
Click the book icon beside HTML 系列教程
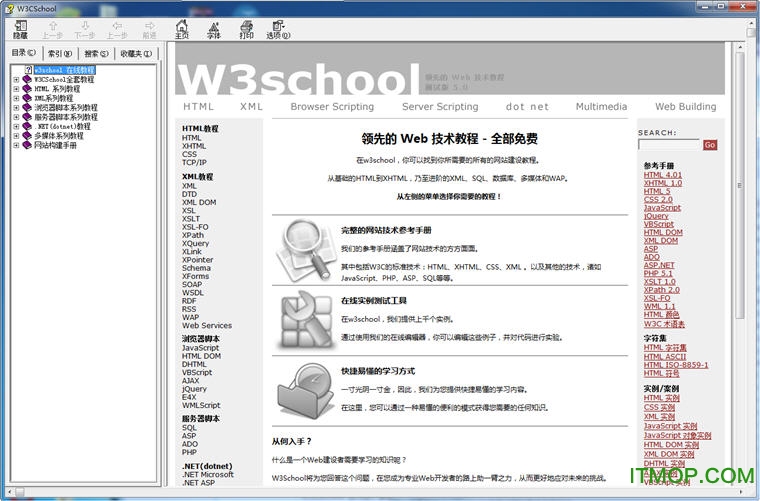pyautogui.click(x=27, y=89)
